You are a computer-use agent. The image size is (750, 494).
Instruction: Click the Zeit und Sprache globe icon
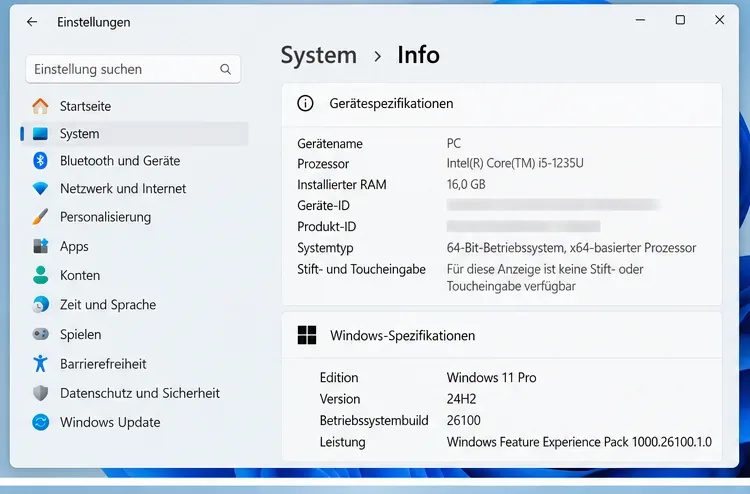click(41, 305)
